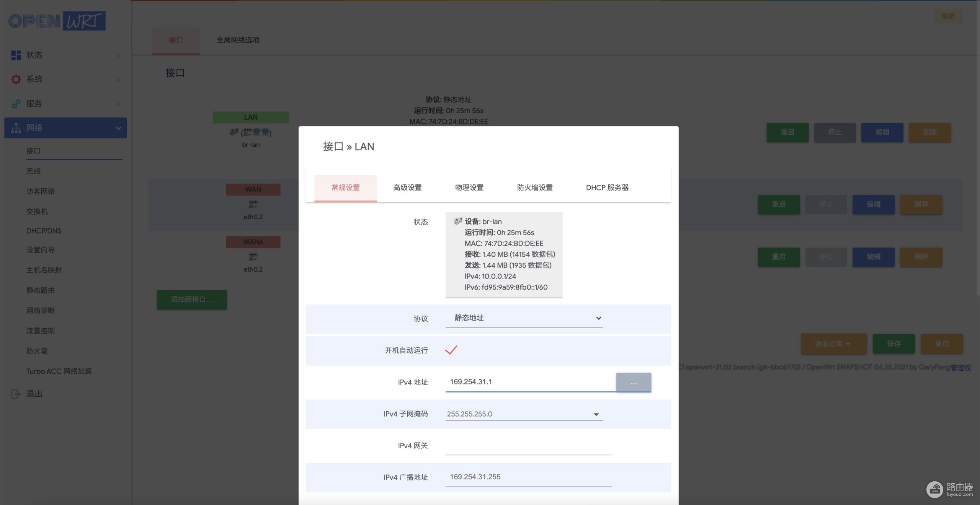The width and height of the screenshot is (980, 505).
Task: Click 编辑 for the LAN interface
Action: (882, 132)
